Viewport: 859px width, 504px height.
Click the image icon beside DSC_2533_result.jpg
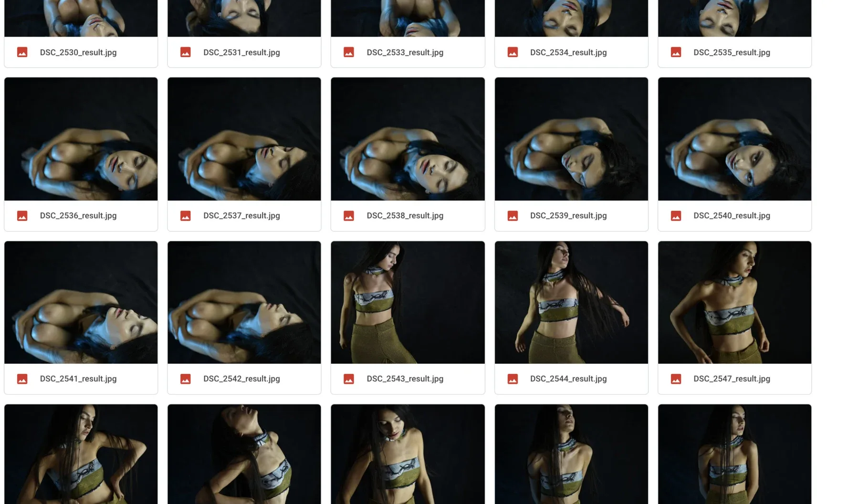tap(349, 52)
